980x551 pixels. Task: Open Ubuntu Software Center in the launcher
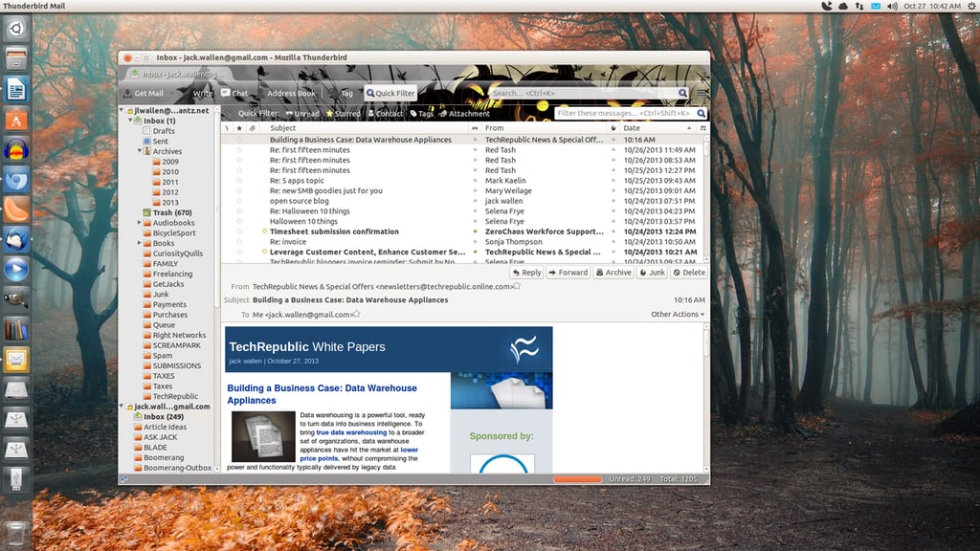click(16, 120)
